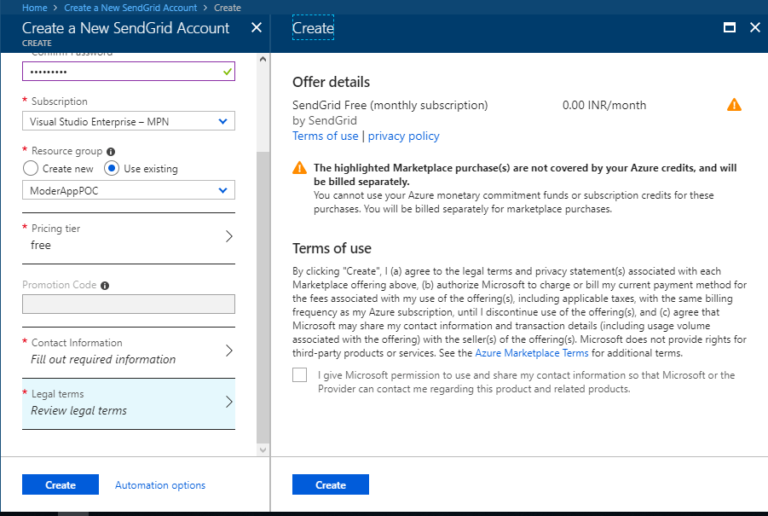This screenshot has width=768, height=516.
Task: Open the ModerAppPOC resource group dropdown
Action: [128, 190]
